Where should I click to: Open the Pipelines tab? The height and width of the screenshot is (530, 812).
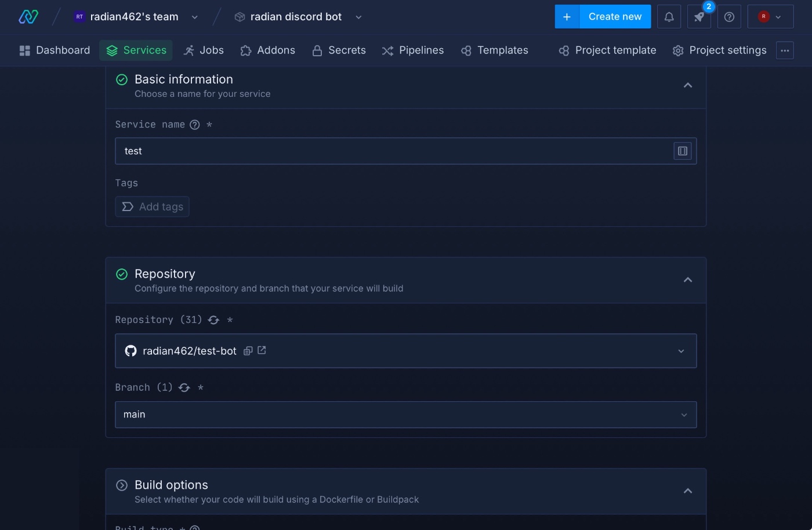point(412,50)
